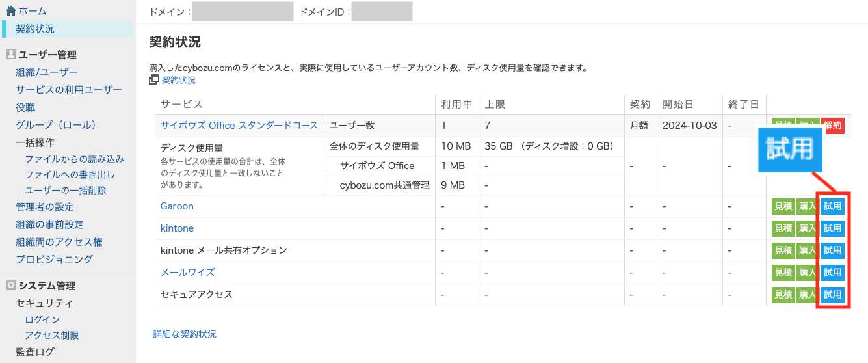The image size is (868, 363).
Task: Request 見積 for セキュアアクセス
Action: click(x=783, y=295)
